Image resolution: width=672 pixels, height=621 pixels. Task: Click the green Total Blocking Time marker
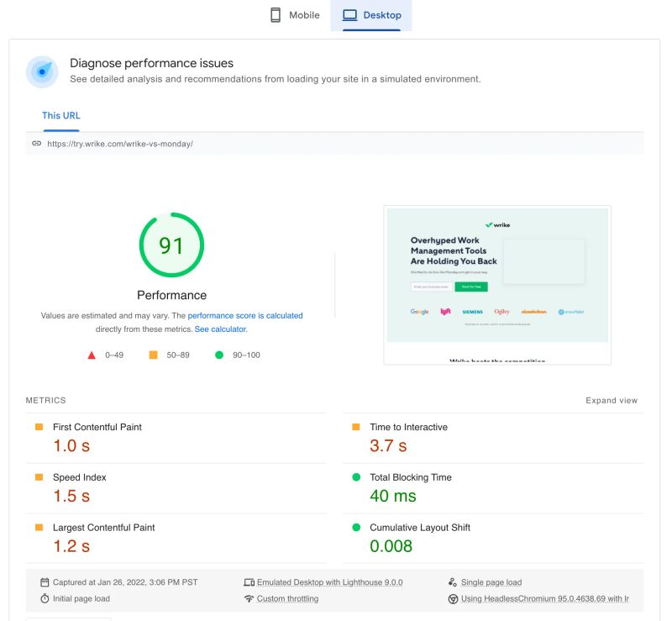pos(356,477)
